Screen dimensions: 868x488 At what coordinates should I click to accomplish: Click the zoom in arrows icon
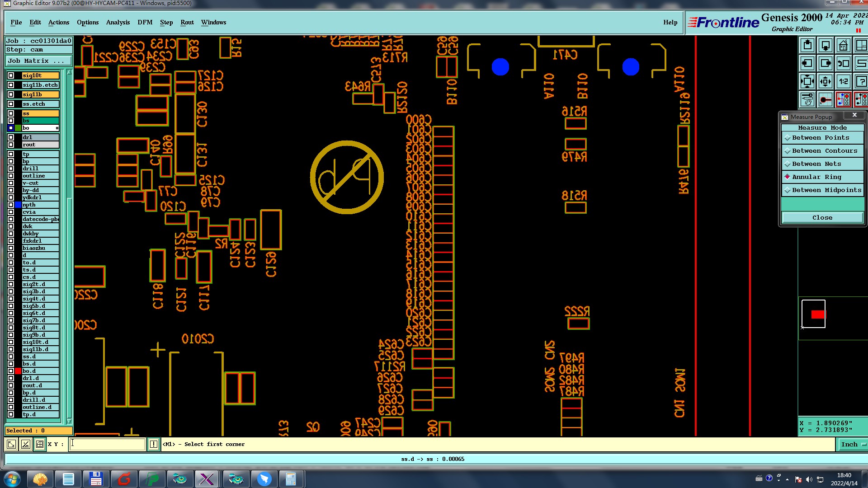point(807,82)
